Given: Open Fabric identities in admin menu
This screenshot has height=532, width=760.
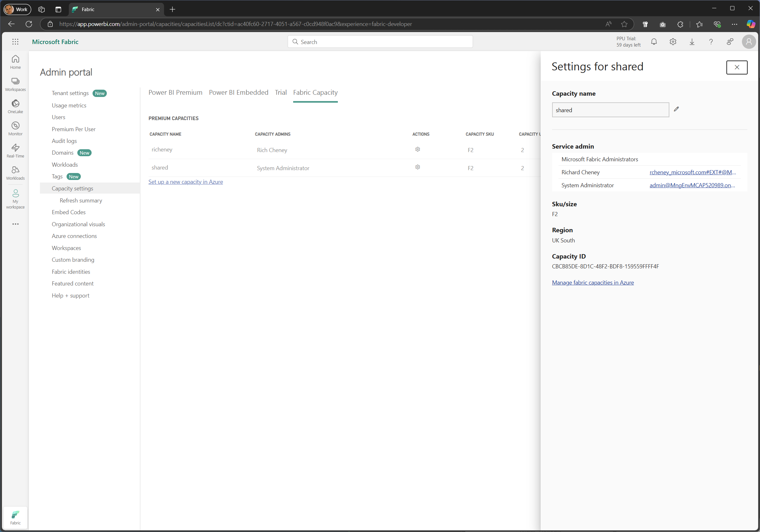Looking at the screenshot, I should pyautogui.click(x=71, y=272).
